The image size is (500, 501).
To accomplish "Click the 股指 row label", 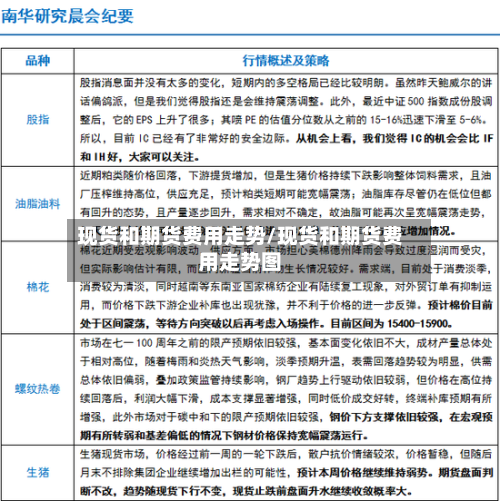I will (x=38, y=119).
